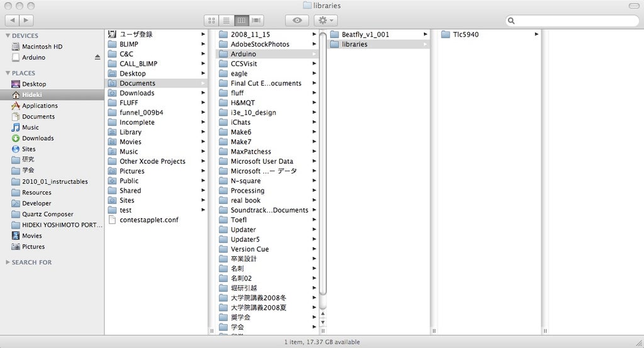644x348 pixels.
Task: Select the Arduino disk in sidebar
Action: tap(34, 57)
